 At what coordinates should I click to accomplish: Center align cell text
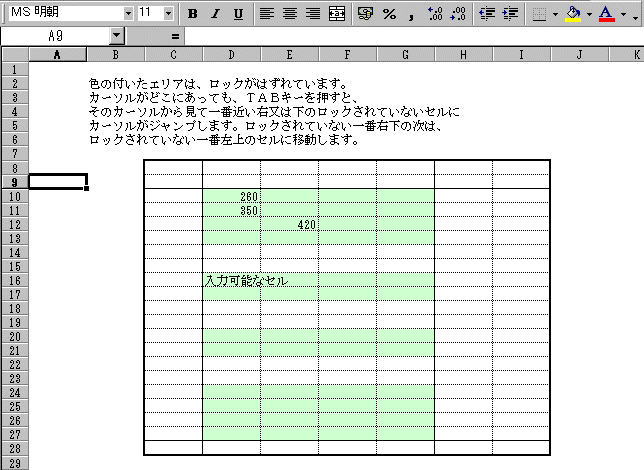[x=290, y=14]
